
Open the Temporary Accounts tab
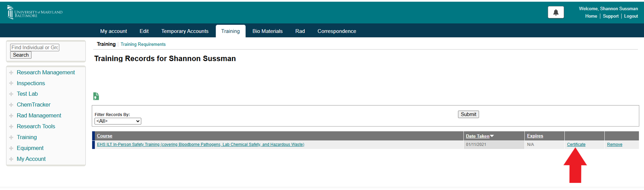(x=185, y=31)
